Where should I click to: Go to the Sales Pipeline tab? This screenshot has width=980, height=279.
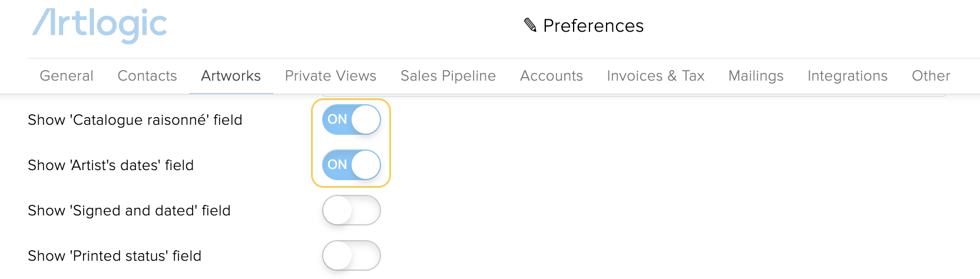click(448, 76)
